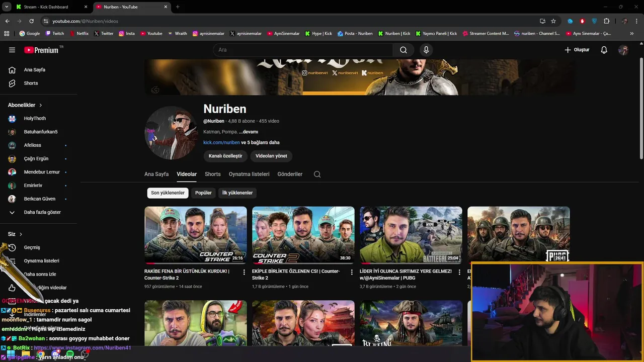
Task: Open options menu for RAKİBE FENA video
Action: click(244, 272)
